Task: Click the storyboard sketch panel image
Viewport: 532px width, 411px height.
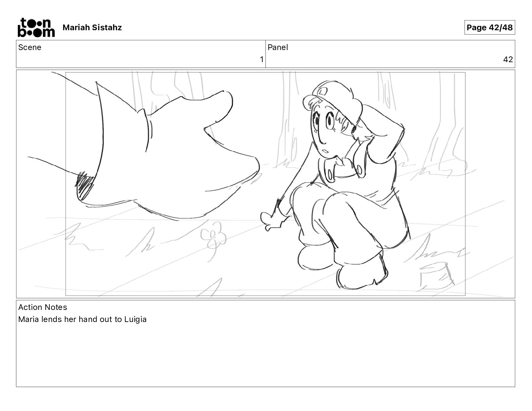Action: pyautogui.click(x=265, y=184)
